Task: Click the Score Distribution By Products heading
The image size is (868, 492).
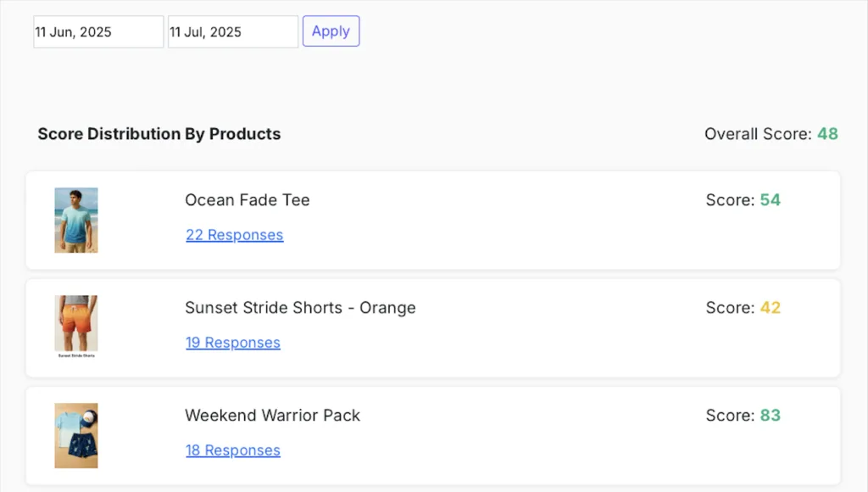Action: pos(159,134)
